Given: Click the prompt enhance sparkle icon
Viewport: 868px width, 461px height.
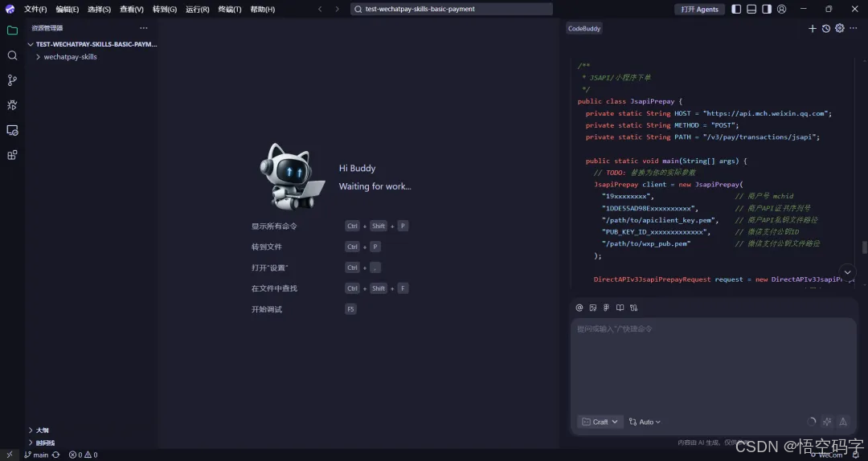Looking at the screenshot, I should 827,422.
